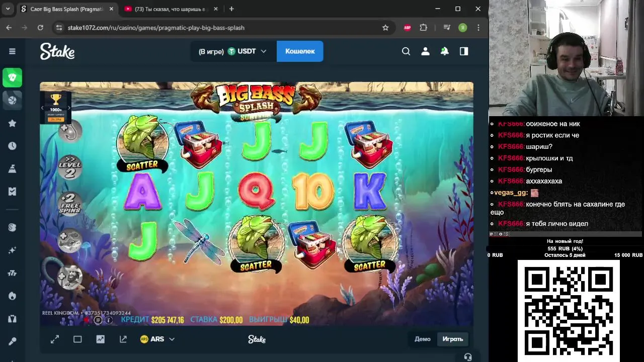Close the YouTube tab
The image size is (644, 362).
(x=216, y=9)
